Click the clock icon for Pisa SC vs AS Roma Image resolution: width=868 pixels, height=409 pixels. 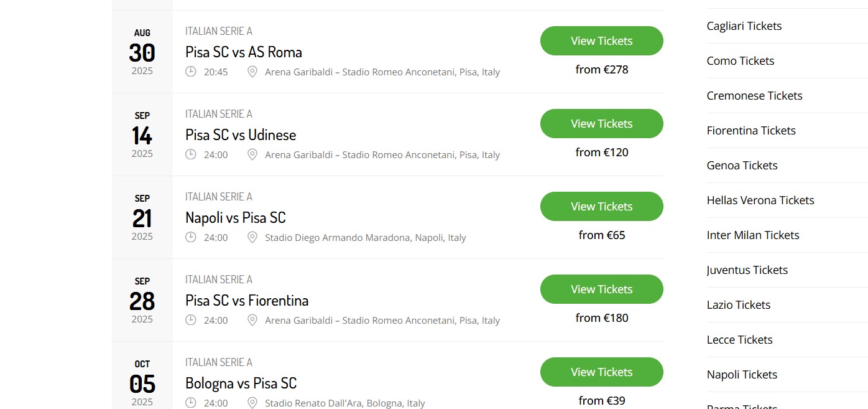pos(191,72)
